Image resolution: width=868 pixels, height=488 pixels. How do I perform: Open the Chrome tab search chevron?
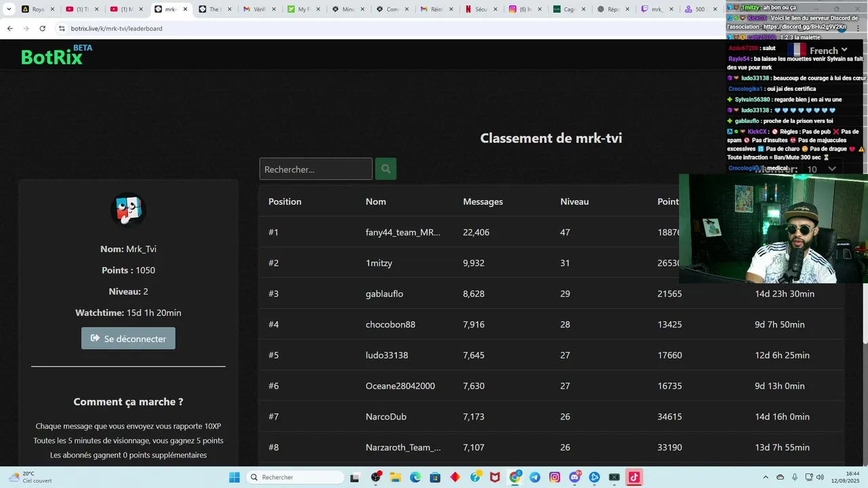point(9,9)
